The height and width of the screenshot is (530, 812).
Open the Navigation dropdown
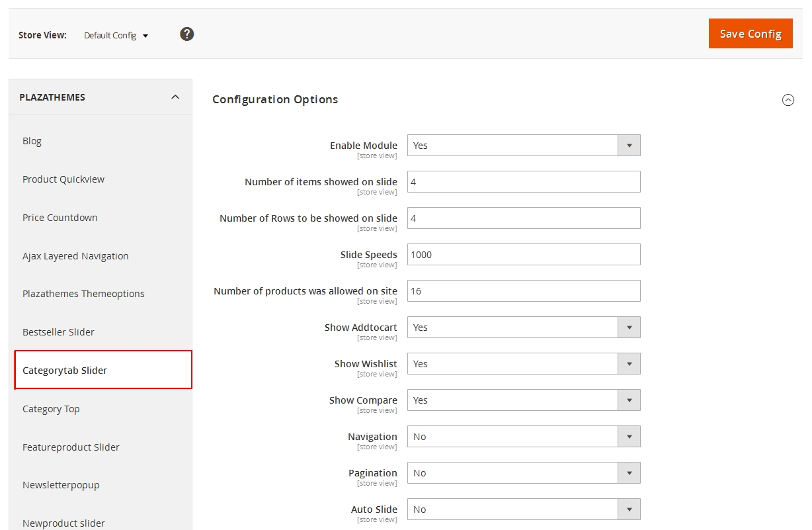[629, 436]
